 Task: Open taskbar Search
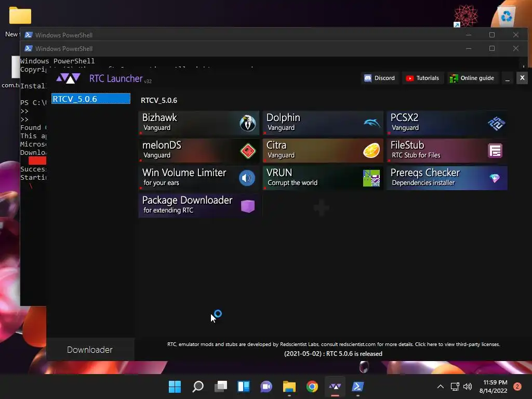pos(198,387)
